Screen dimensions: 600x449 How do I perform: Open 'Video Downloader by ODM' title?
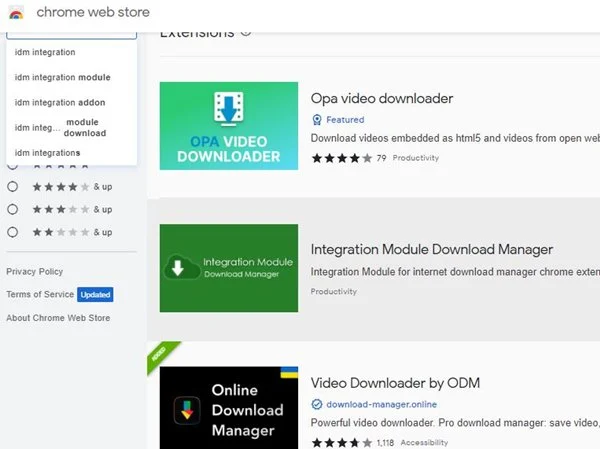click(x=395, y=383)
